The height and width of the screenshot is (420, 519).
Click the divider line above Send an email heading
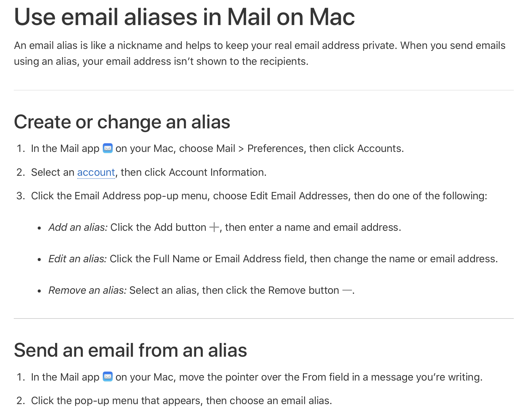(264, 319)
